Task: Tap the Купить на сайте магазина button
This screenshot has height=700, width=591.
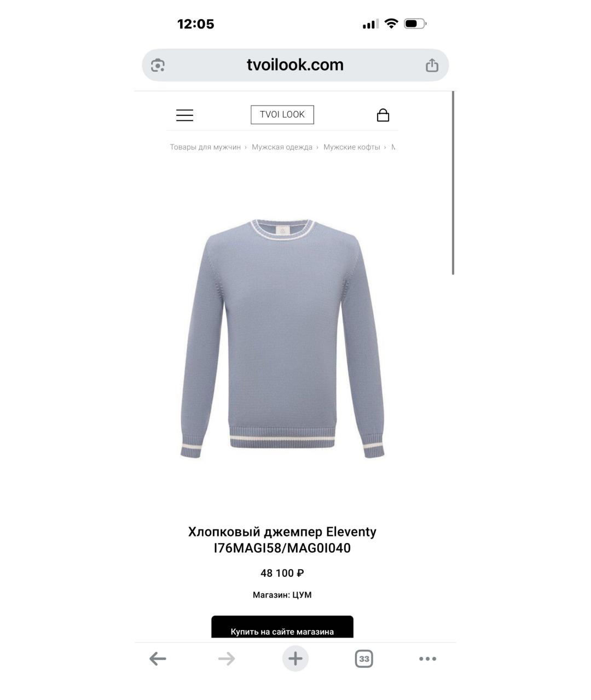Action: click(x=282, y=627)
